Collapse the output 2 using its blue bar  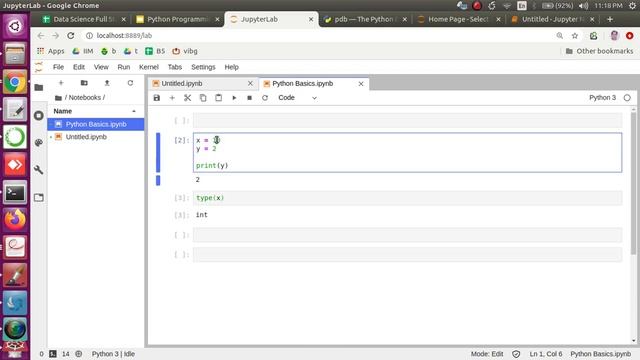click(158, 180)
